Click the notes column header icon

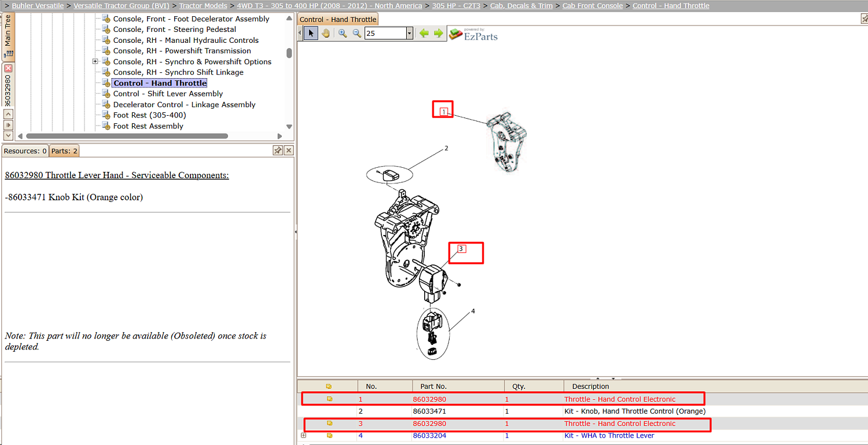329,387
